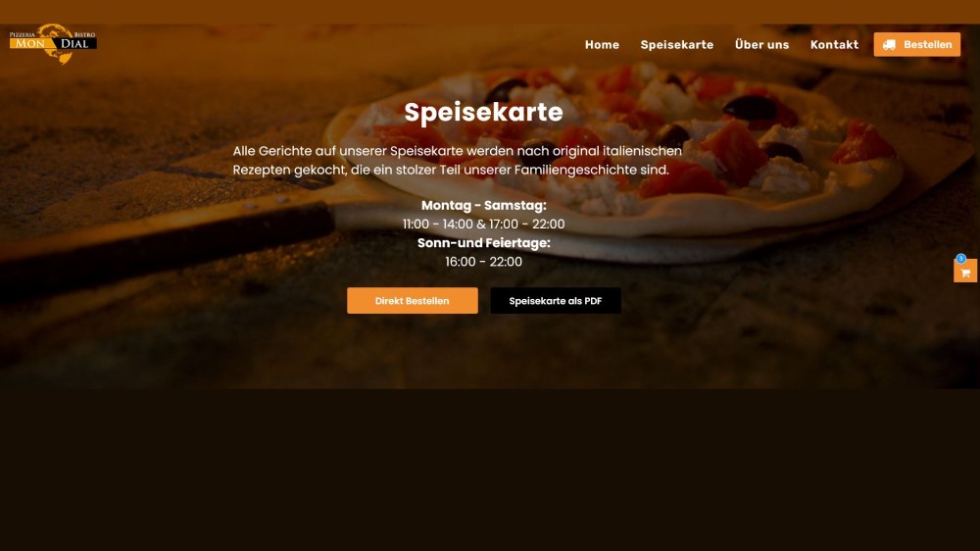This screenshot has width=980, height=551.
Task: Click the Sonn-und Feiertage label
Action: point(484,243)
